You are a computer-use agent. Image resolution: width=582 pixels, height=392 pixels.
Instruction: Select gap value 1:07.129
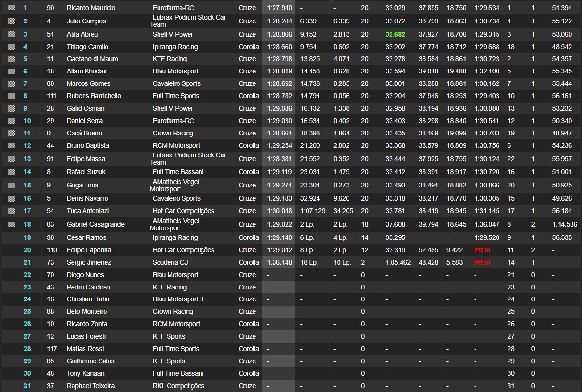click(x=313, y=211)
